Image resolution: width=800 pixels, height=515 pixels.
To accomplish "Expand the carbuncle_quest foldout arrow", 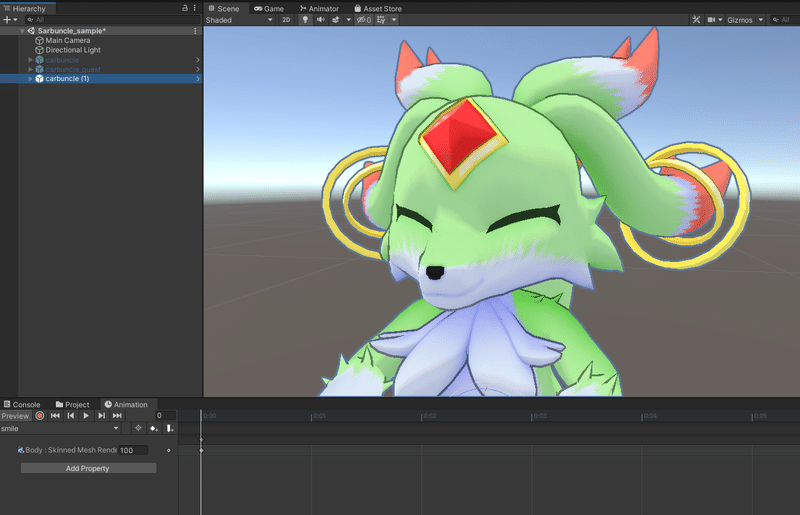I will coord(30,69).
